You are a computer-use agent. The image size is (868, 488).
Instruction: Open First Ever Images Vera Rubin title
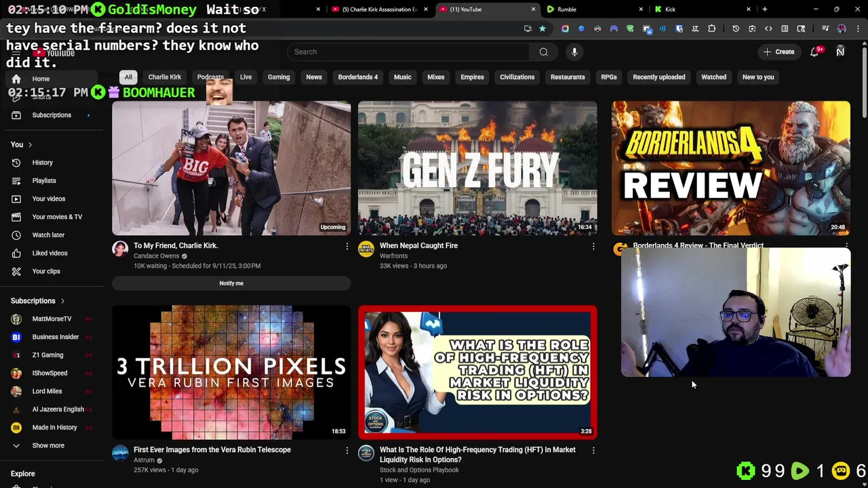point(212,450)
